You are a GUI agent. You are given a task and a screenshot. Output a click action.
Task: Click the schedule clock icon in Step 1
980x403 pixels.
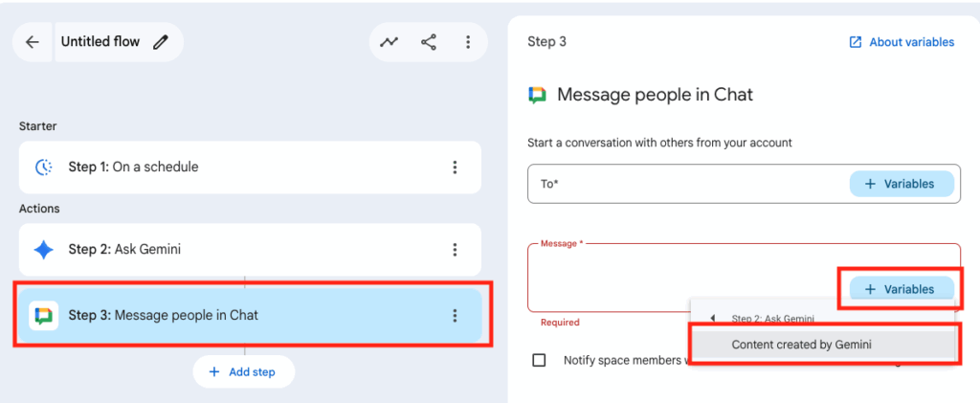(44, 168)
